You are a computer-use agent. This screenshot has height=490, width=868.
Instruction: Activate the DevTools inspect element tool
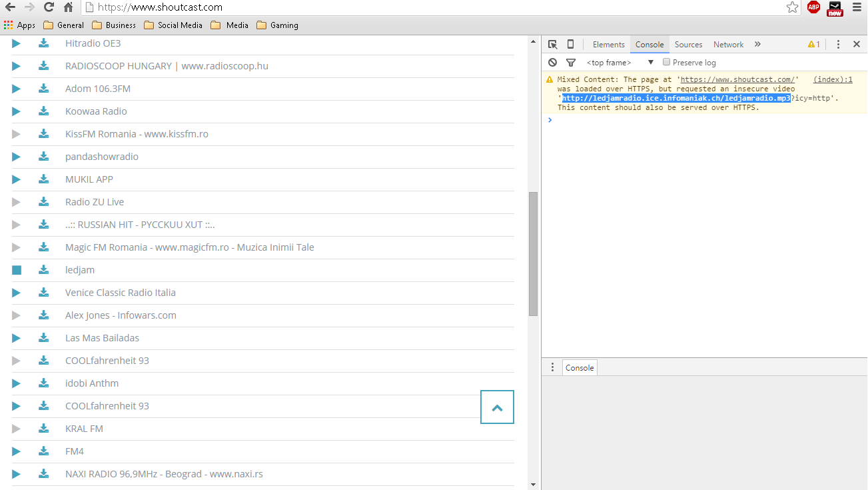click(x=552, y=45)
